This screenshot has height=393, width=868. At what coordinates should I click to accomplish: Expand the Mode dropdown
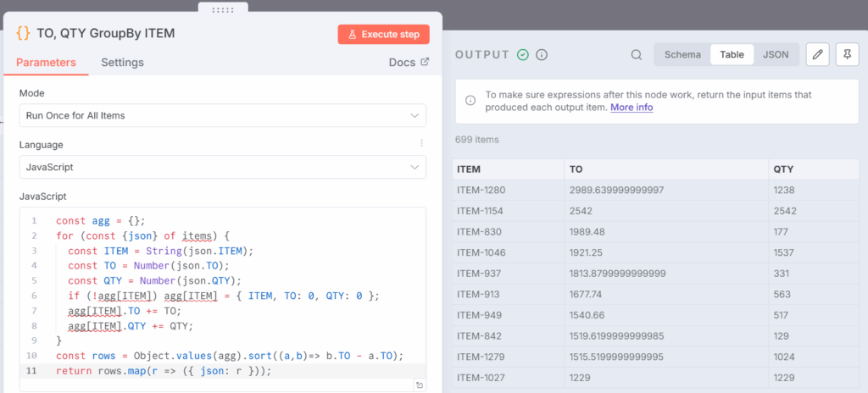click(222, 115)
